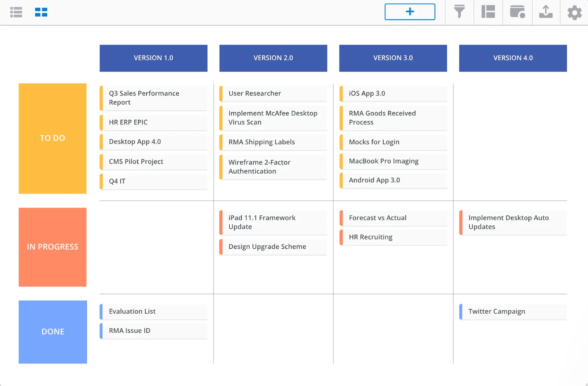Open the Q3 Sales Performance Report card
This screenshot has width=588, height=386.
pyautogui.click(x=154, y=98)
